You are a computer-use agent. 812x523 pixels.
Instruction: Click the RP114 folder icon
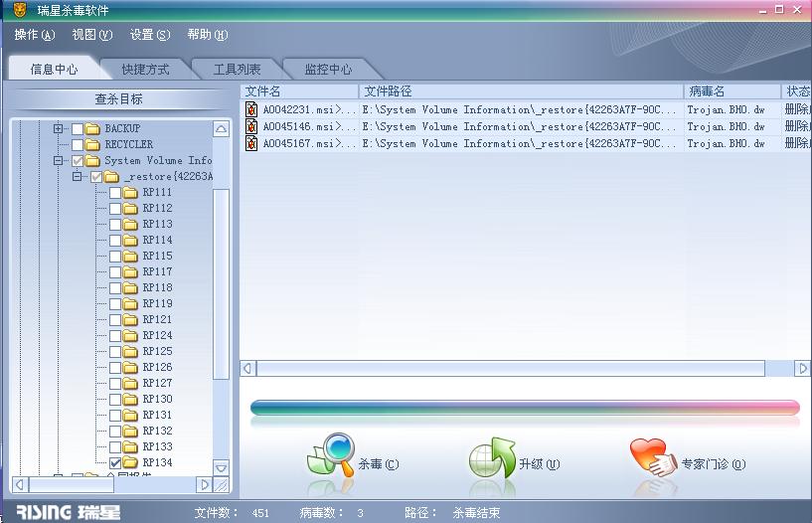pyautogui.click(x=130, y=241)
